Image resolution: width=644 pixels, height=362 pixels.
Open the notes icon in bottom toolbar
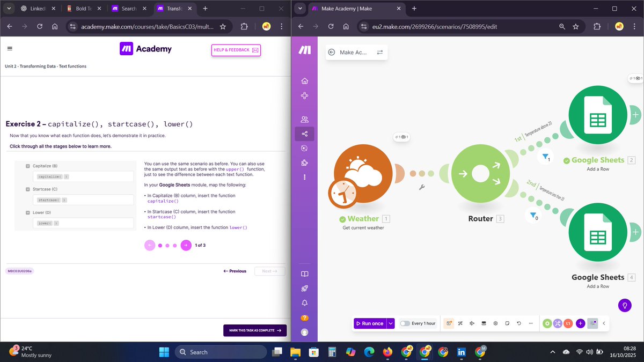click(507, 323)
